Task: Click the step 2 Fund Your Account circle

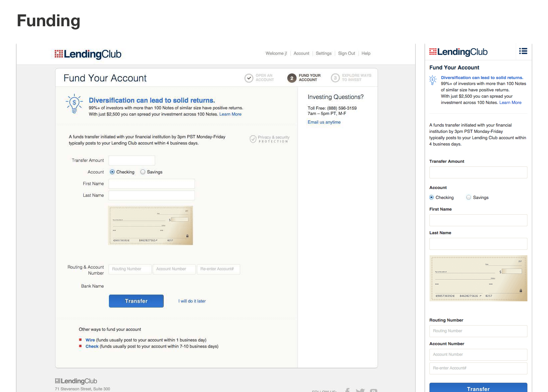Action: tap(292, 78)
